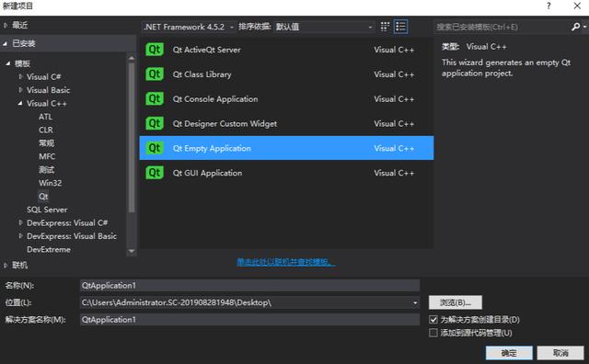Click the Browse (B)... button
589x364 pixels.
[456, 302]
